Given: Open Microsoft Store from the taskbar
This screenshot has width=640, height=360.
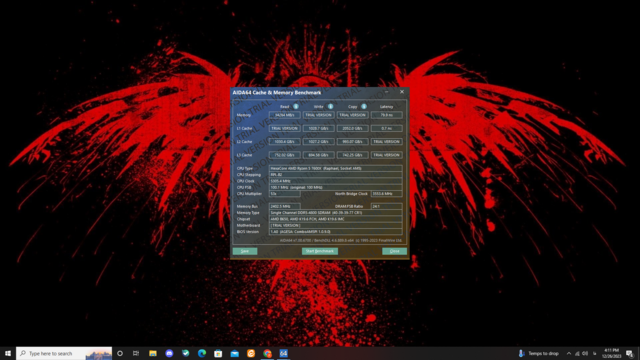Looking at the screenshot, I should pos(218,353).
